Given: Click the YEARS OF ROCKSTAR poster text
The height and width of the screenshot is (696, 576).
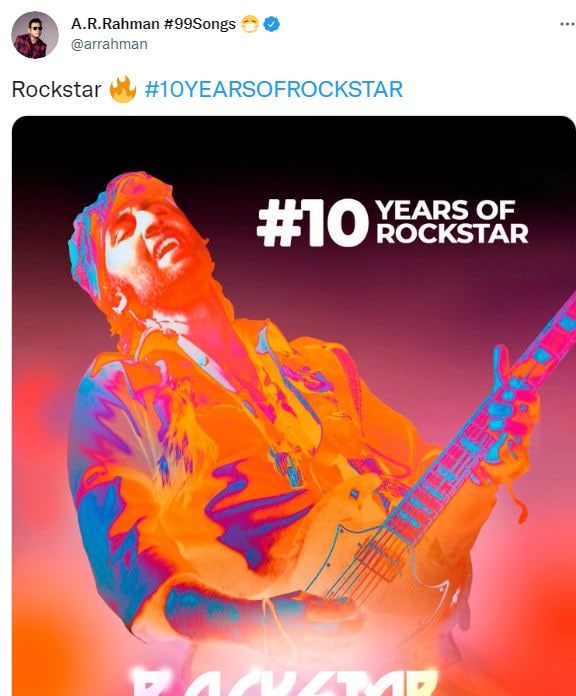Looking at the screenshot, I should (452, 222).
